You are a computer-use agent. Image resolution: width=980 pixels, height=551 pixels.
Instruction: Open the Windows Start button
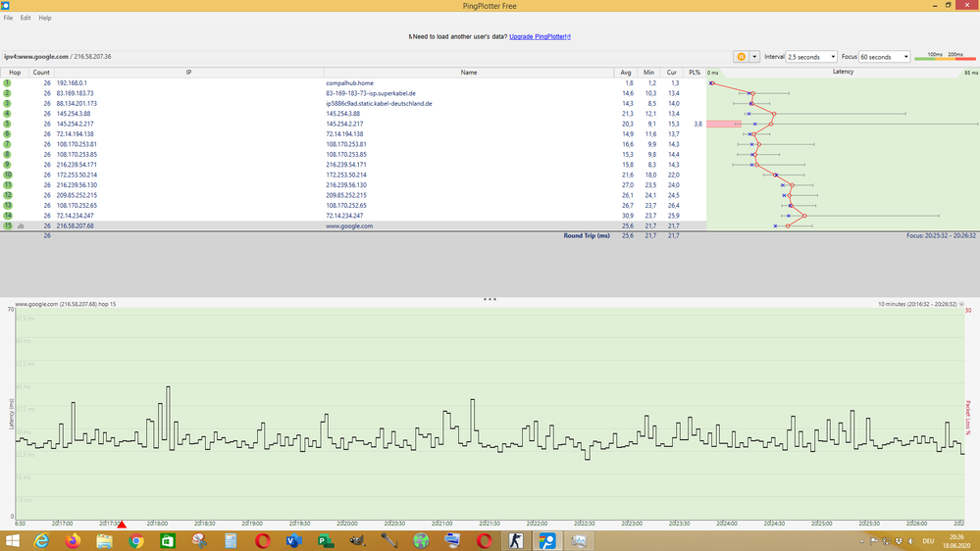point(12,541)
